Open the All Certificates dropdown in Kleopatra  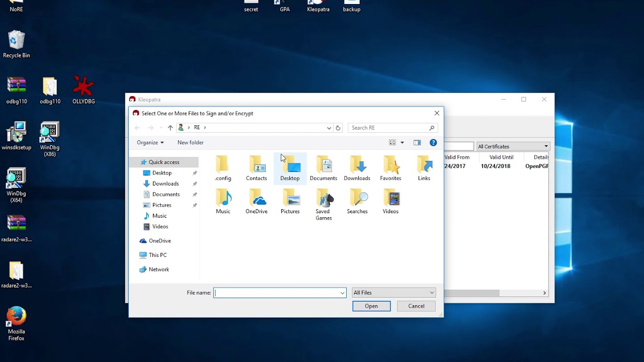coord(513,146)
